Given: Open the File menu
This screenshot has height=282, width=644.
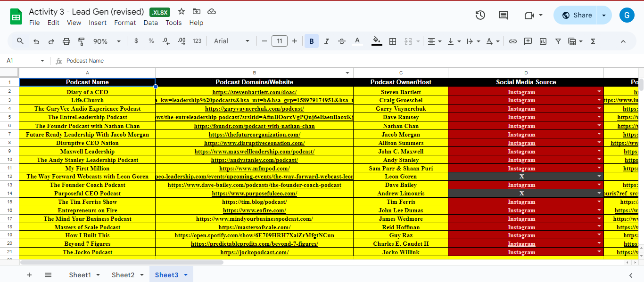Looking at the screenshot, I should [34, 23].
